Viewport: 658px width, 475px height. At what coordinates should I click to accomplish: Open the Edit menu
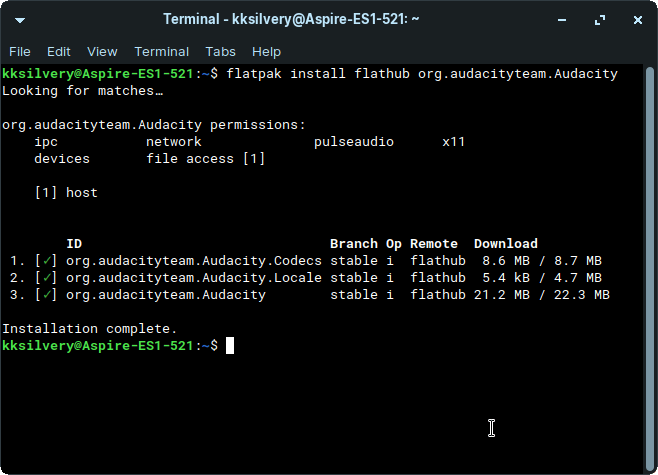pyautogui.click(x=59, y=51)
